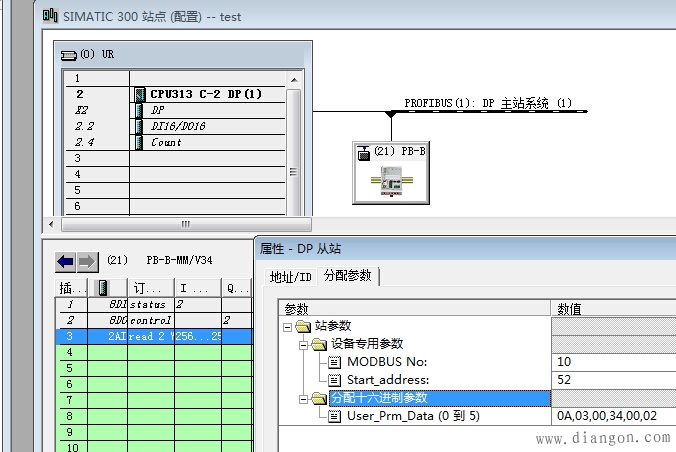Select empty rack slot 3

[x=175, y=158]
